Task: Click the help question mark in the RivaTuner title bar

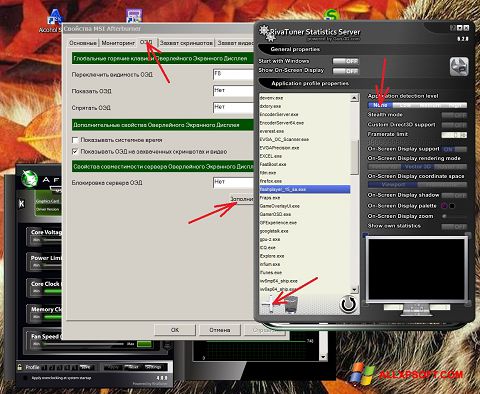Action: (x=453, y=28)
